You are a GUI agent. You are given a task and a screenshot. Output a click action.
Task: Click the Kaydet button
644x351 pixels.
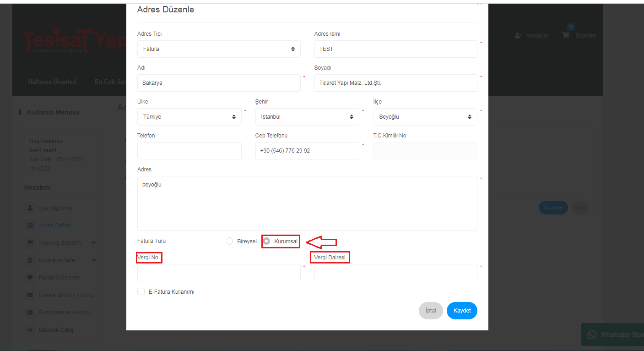tap(462, 310)
